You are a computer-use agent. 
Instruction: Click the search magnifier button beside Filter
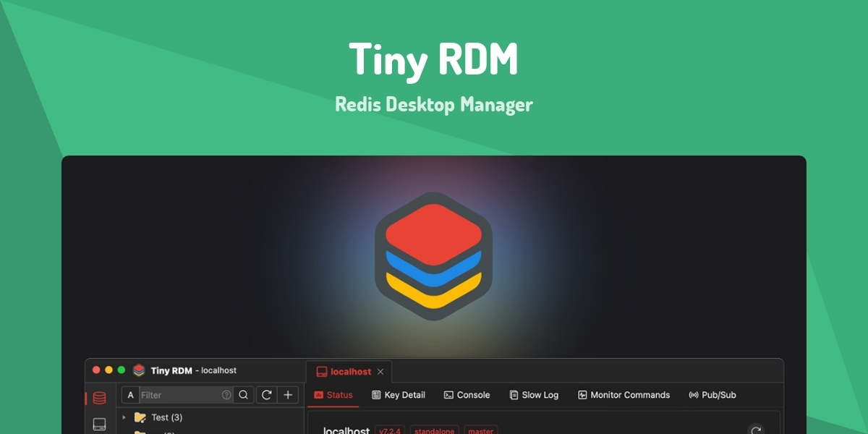244,395
